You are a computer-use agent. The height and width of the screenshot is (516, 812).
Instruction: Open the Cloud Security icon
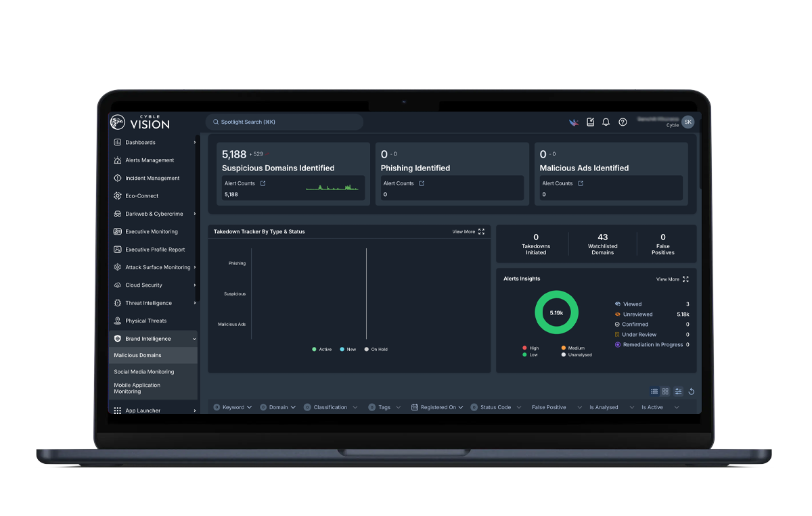pyautogui.click(x=117, y=285)
